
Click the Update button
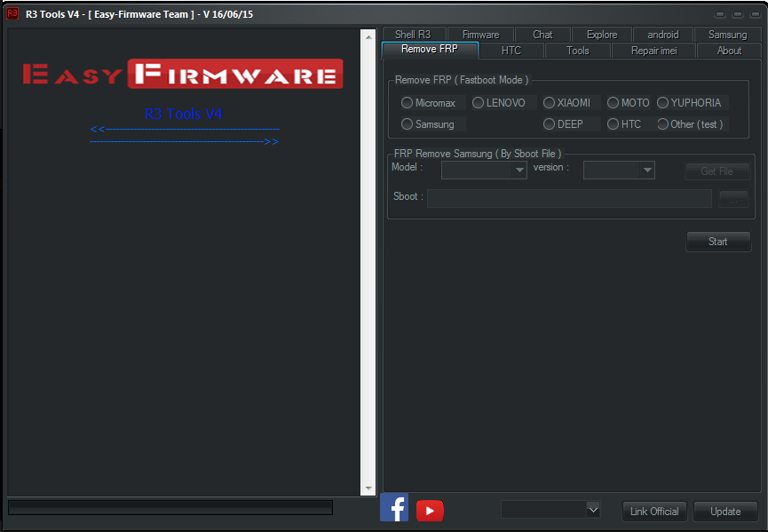click(x=725, y=512)
